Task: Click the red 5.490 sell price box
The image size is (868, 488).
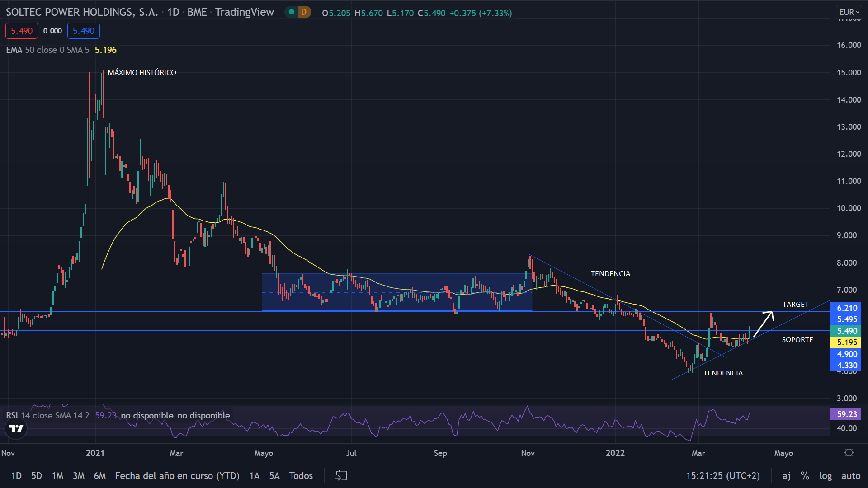Action: 22,31
